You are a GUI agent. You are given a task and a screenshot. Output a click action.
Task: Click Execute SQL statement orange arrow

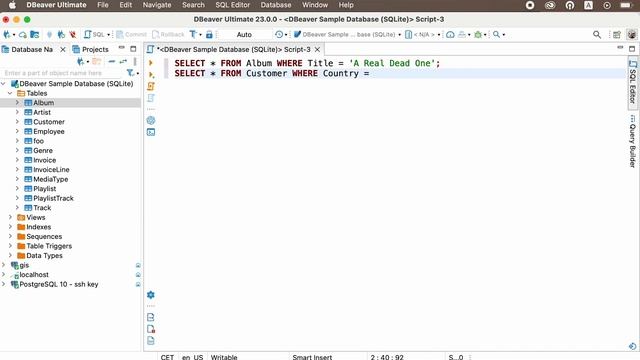click(x=151, y=63)
